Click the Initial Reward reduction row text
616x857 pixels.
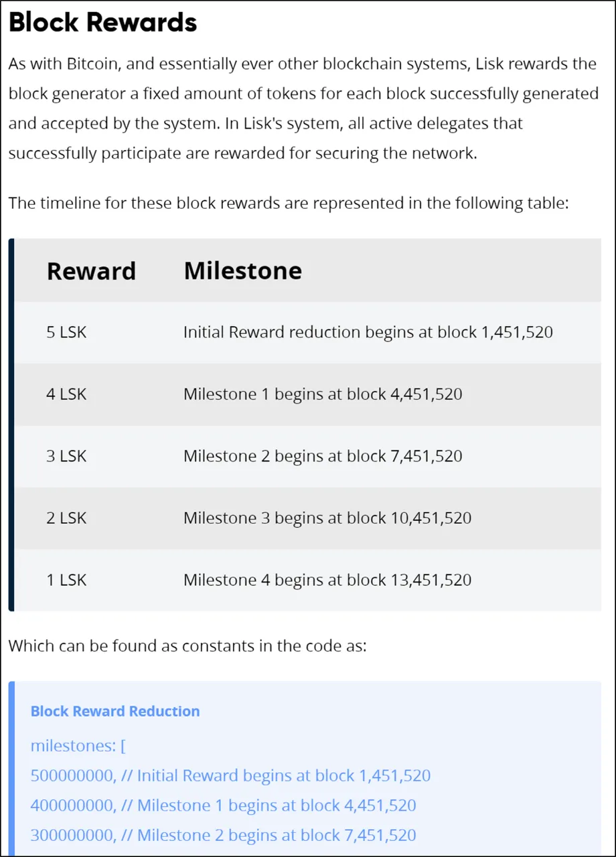point(368,332)
